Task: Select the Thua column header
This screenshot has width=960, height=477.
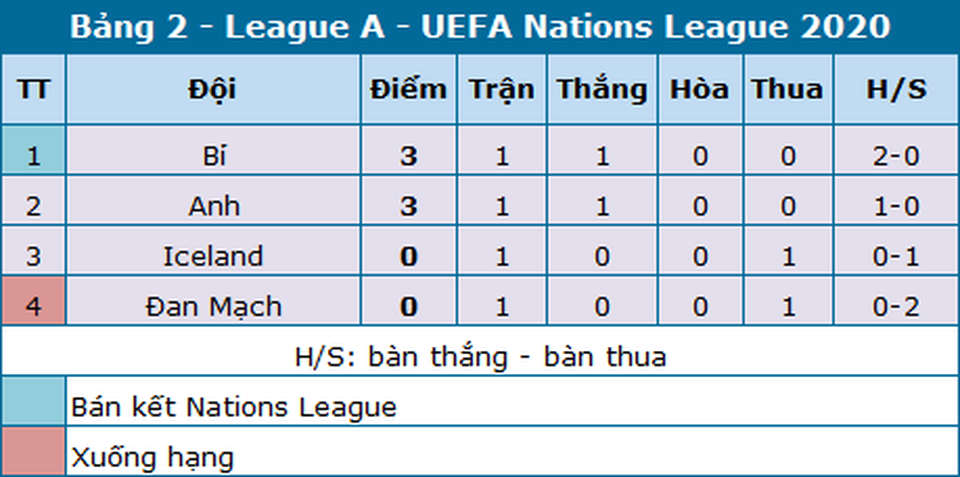Action: [788, 89]
